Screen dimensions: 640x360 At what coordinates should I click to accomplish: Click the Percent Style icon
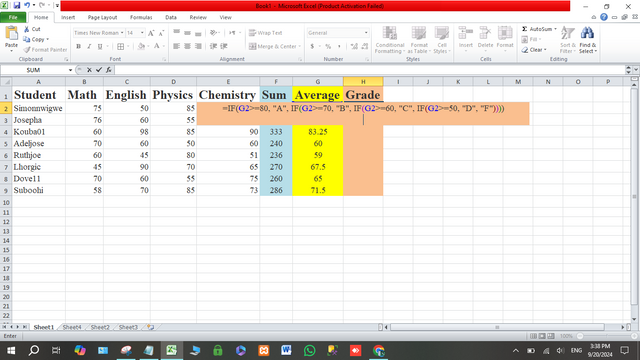click(x=328, y=47)
